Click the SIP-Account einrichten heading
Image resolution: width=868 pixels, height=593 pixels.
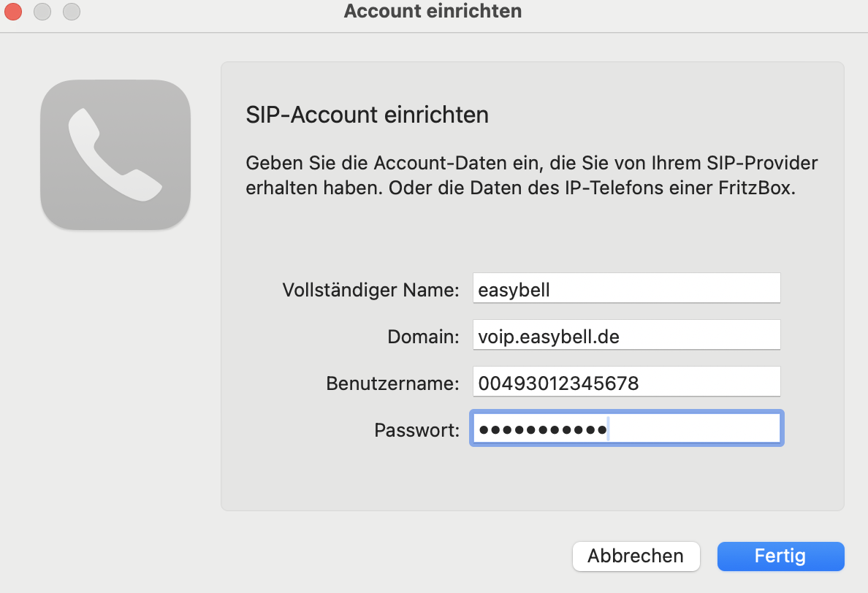367,115
